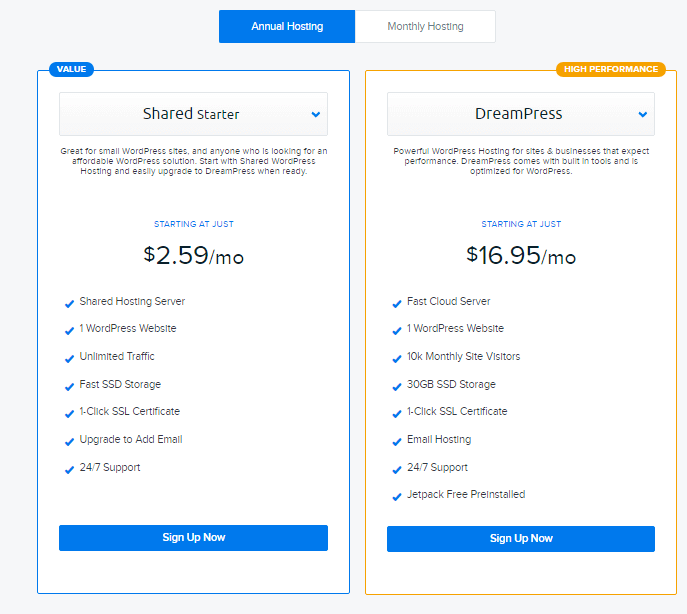
Task: Click the checkmark beside Unlimited Traffic
Action: click(69, 358)
